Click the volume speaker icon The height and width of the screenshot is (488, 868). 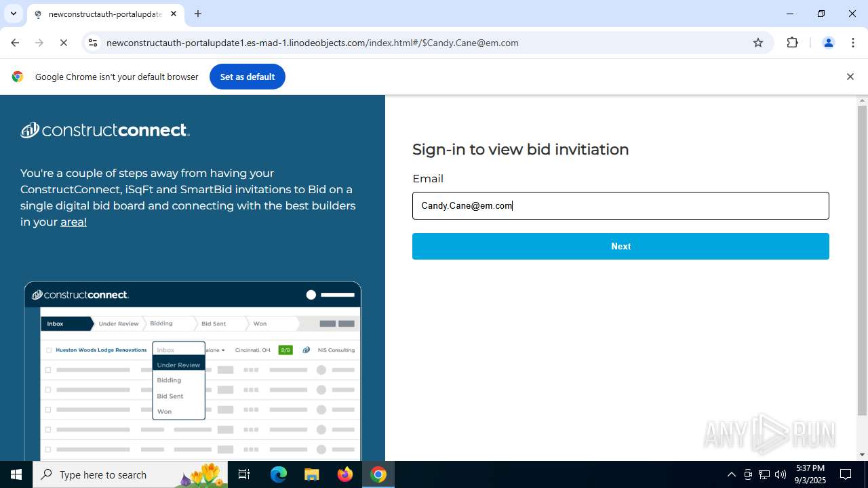[x=781, y=474]
